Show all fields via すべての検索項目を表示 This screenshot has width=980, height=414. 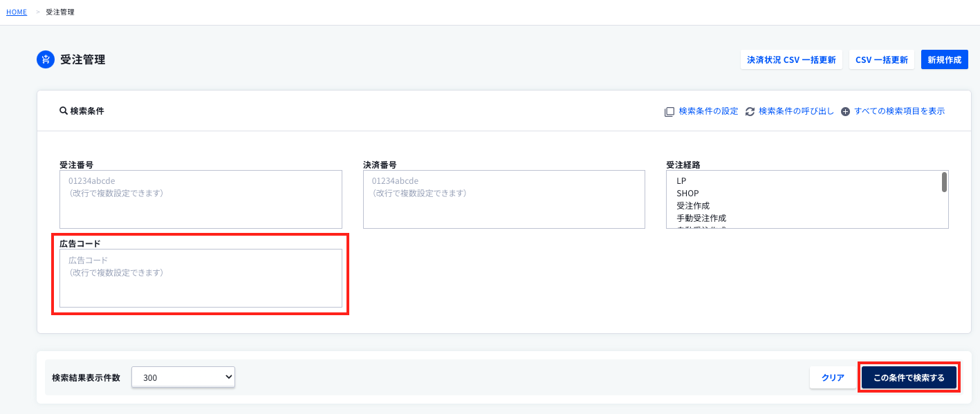(x=899, y=111)
